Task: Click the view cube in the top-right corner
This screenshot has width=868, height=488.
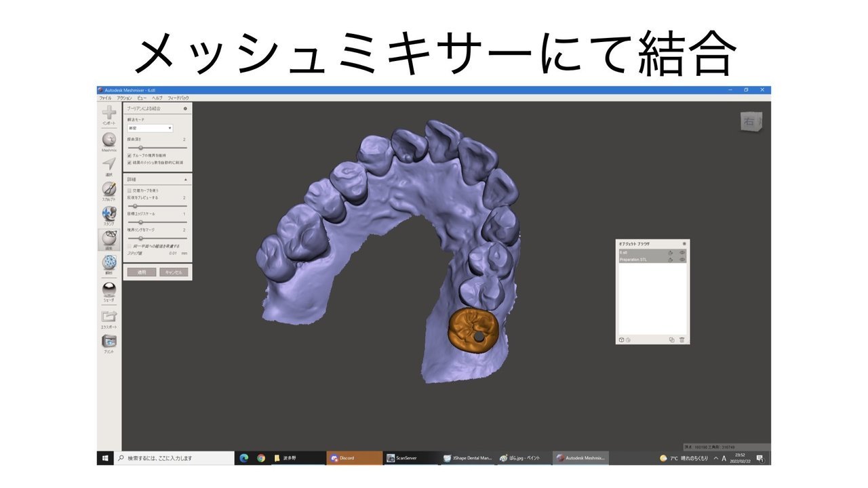Action: [751, 121]
